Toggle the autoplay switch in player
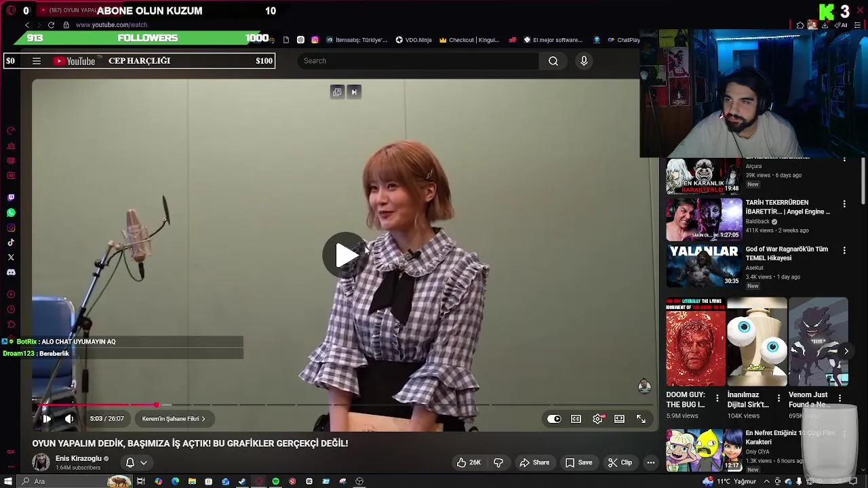 click(x=554, y=419)
